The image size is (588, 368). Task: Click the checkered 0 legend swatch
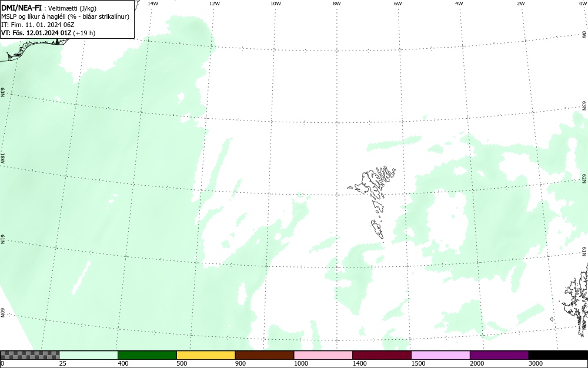point(29,355)
